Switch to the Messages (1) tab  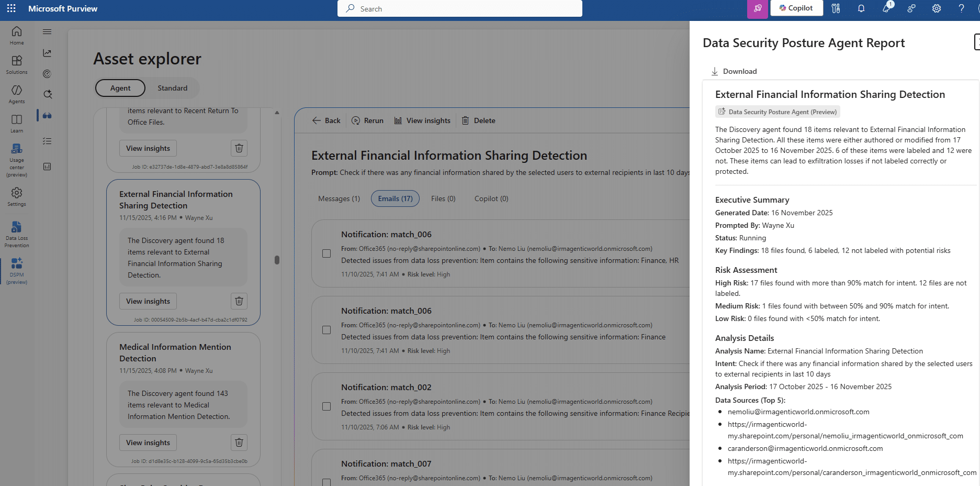coord(339,198)
